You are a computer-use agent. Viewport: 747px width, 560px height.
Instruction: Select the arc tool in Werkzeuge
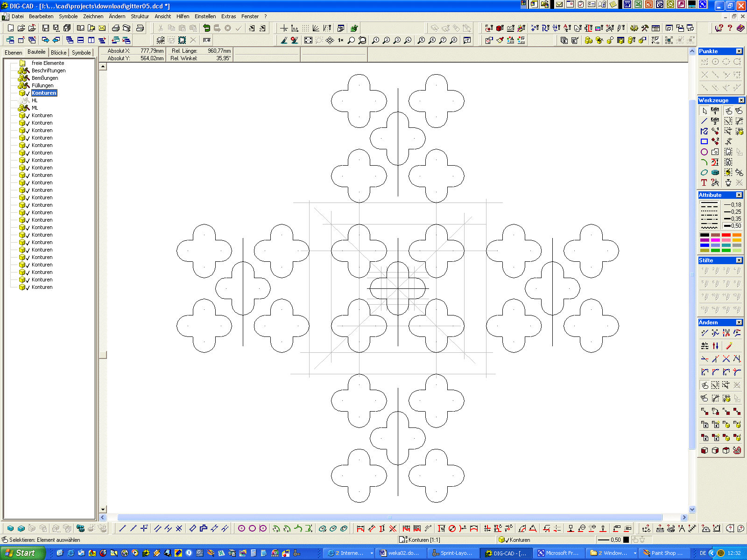[704, 162]
